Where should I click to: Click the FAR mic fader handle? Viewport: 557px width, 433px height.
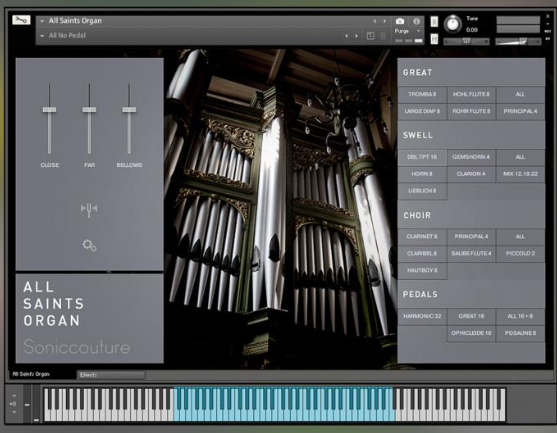coord(89,110)
